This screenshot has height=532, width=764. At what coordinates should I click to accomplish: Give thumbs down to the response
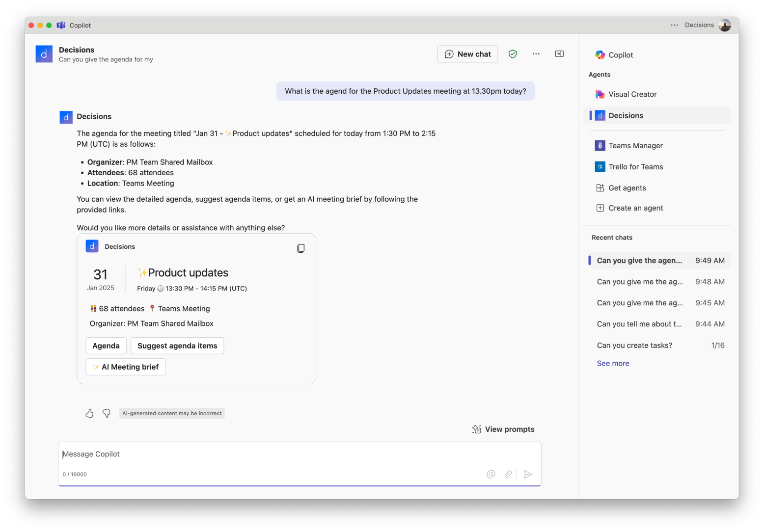tap(107, 414)
